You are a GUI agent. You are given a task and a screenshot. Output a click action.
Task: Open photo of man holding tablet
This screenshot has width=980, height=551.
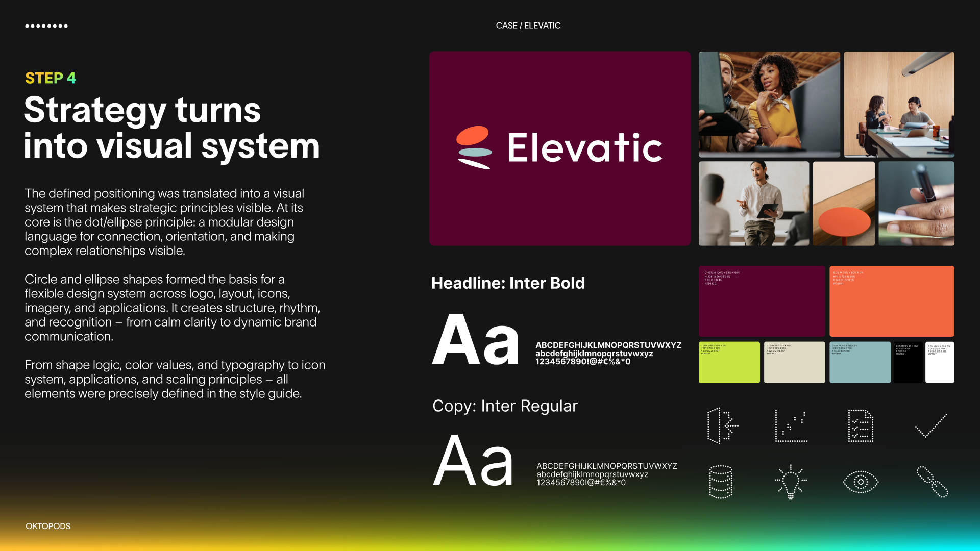(754, 204)
